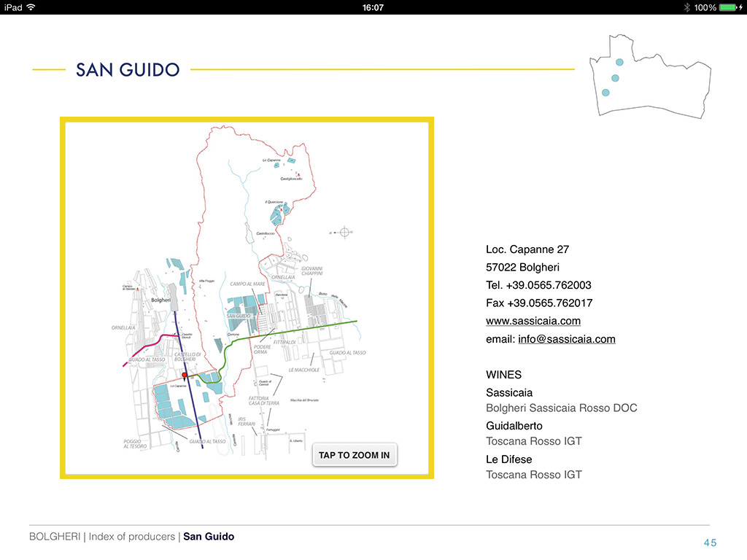Tap the topmost blue dot on region outline

click(x=619, y=63)
